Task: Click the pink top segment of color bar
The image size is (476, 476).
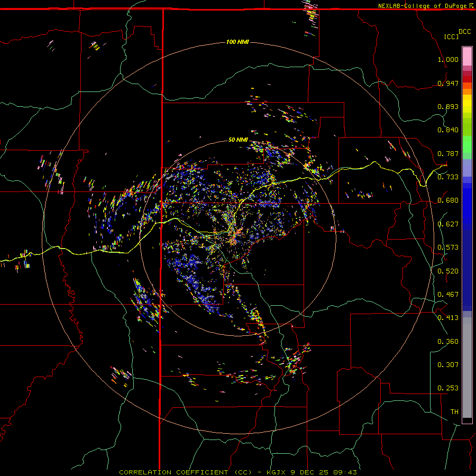Action: point(467,56)
